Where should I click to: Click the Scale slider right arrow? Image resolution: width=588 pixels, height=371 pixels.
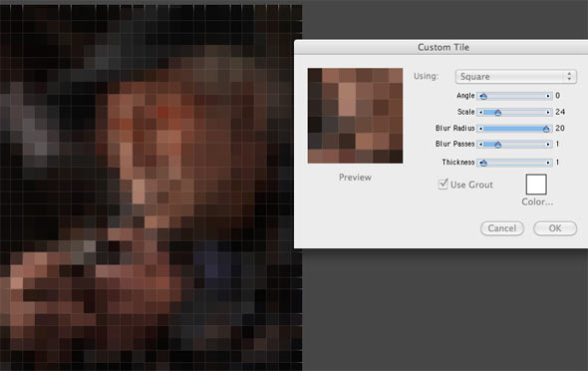(548, 112)
